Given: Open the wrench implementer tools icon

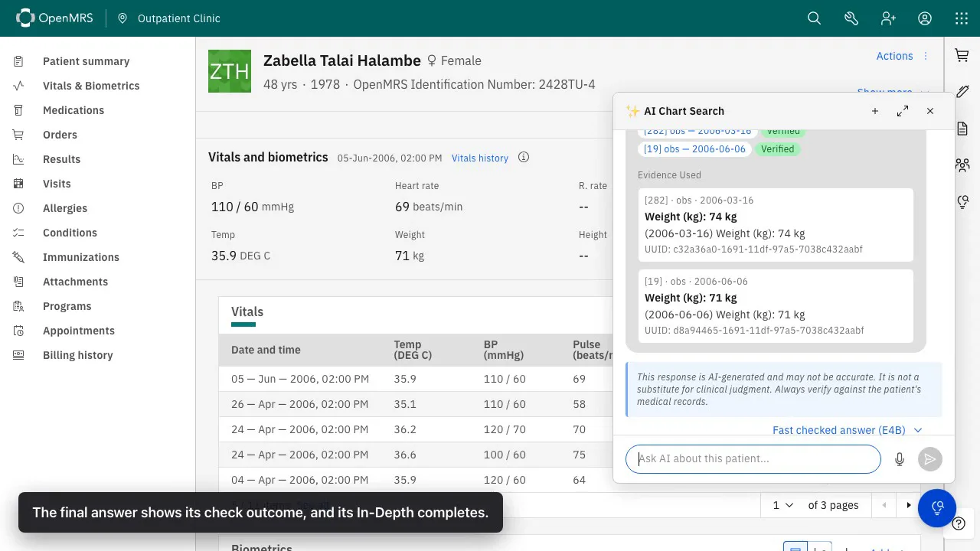Looking at the screenshot, I should [851, 18].
